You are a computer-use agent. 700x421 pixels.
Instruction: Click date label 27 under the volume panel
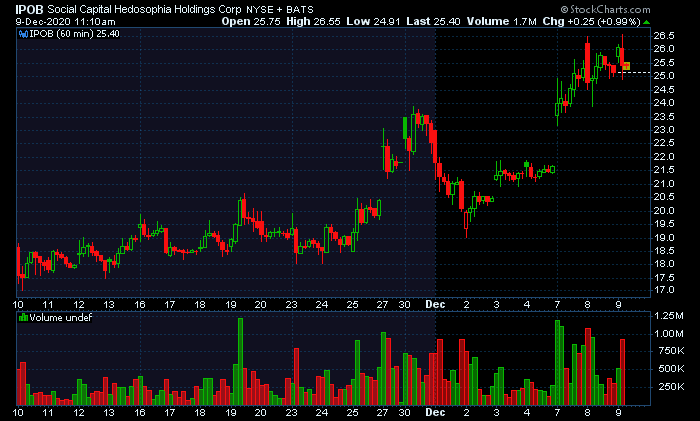point(382,412)
